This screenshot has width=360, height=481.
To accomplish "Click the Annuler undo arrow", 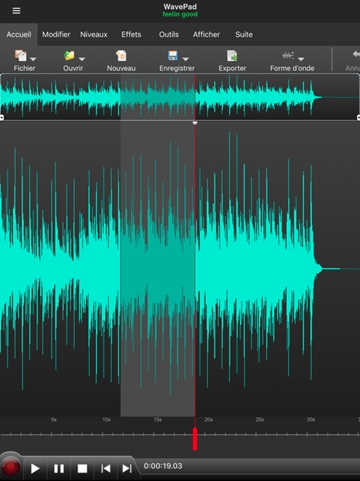I will point(356,54).
